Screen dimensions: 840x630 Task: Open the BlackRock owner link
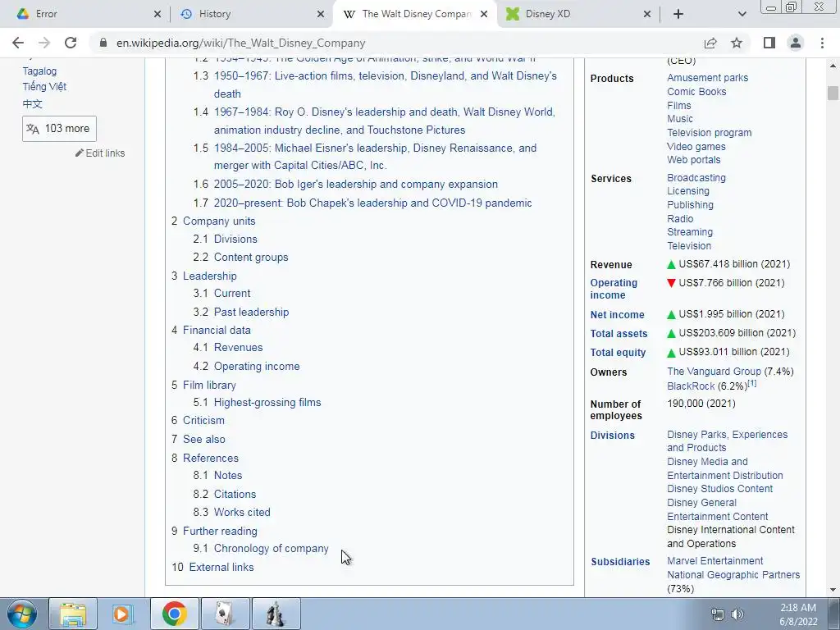coord(691,386)
